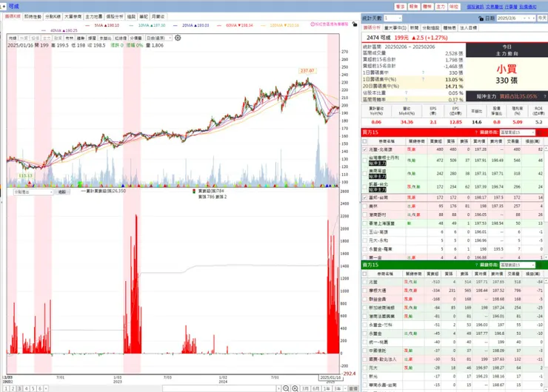
Task: Set chart range to 1年
Action: (327, 388)
